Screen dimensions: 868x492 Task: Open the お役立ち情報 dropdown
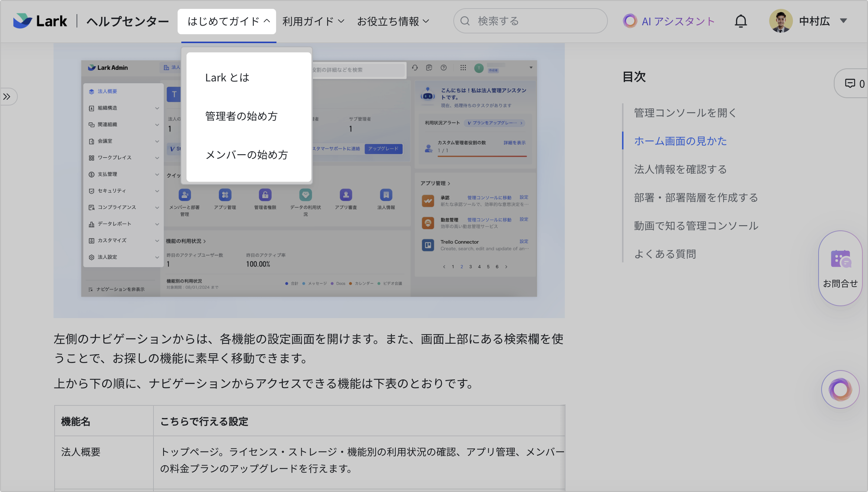click(x=393, y=21)
